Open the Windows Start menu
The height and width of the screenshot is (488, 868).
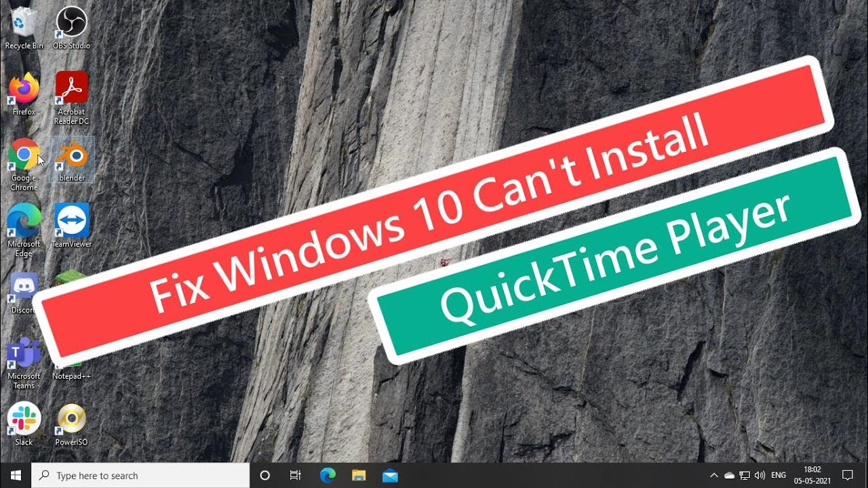click(16, 475)
